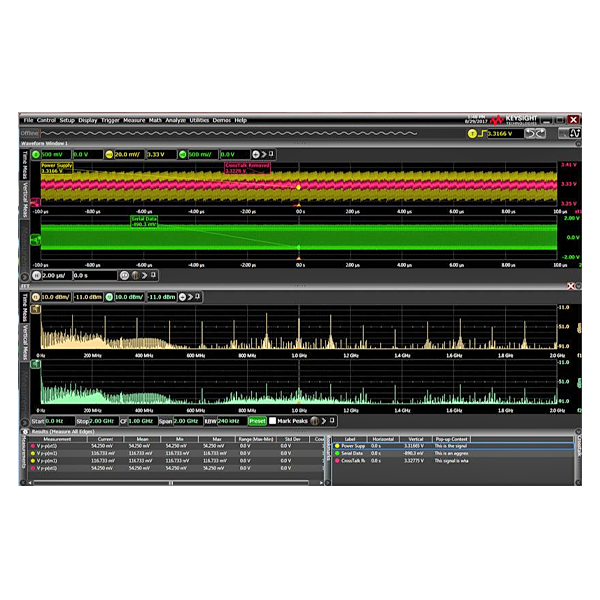
Task: Open the Vertical Meas side tab in Waveform Window
Action: pos(24,200)
